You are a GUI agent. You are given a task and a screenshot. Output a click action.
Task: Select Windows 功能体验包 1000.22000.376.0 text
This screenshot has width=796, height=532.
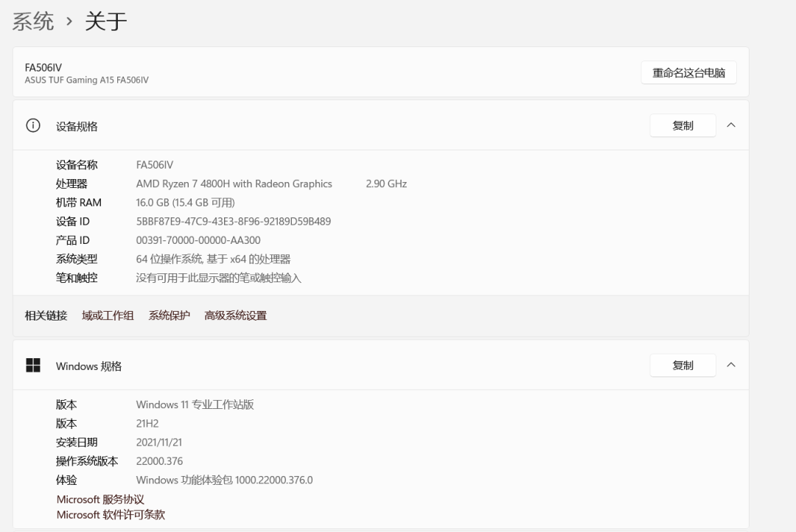pyautogui.click(x=224, y=480)
